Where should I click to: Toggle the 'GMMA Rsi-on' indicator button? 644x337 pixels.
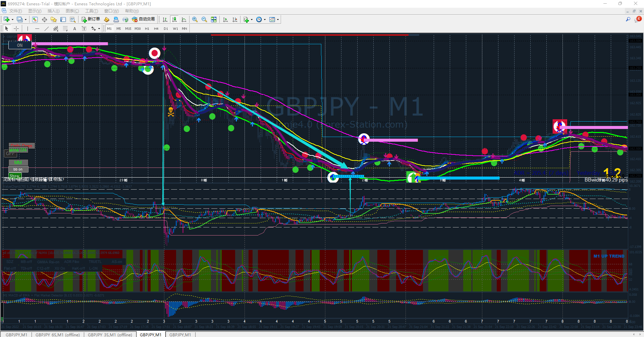pyautogui.click(x=48, y=262)
